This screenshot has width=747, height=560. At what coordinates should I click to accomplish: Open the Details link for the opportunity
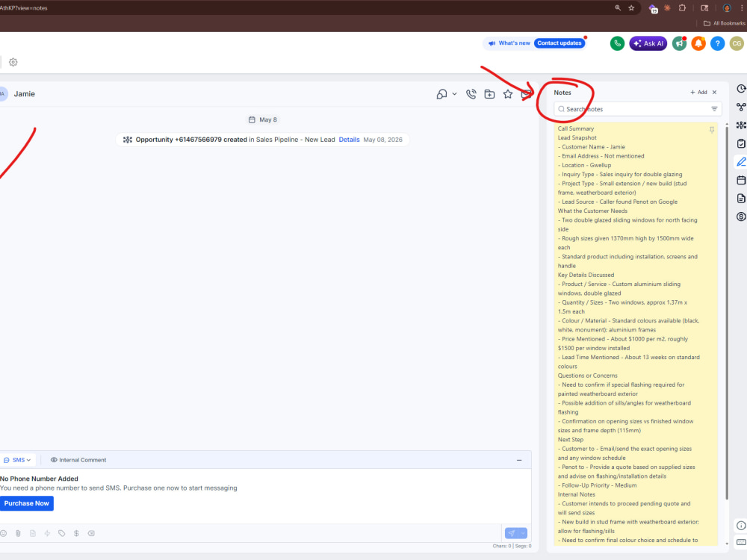[x=349, y=140]
